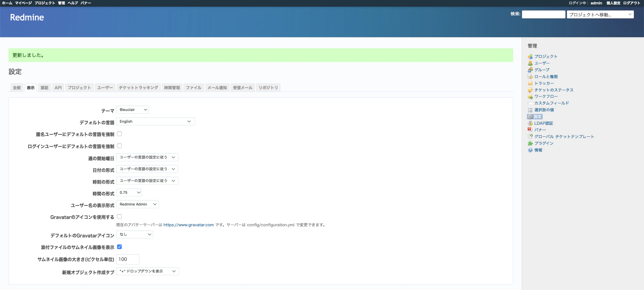Open the プロジェクトへ移動 project jump dropdown

pos(600,14)
